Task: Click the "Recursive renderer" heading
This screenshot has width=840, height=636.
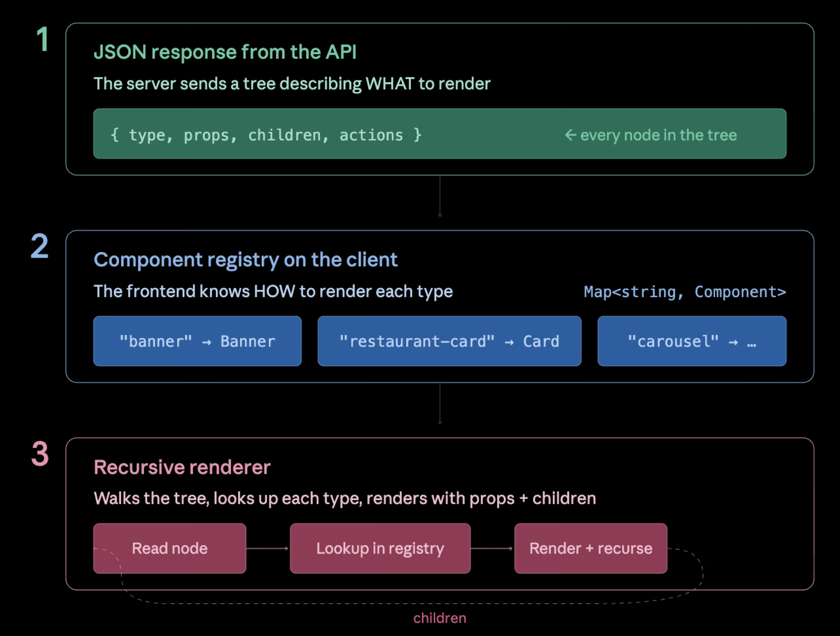Action: tap(182, 467)
